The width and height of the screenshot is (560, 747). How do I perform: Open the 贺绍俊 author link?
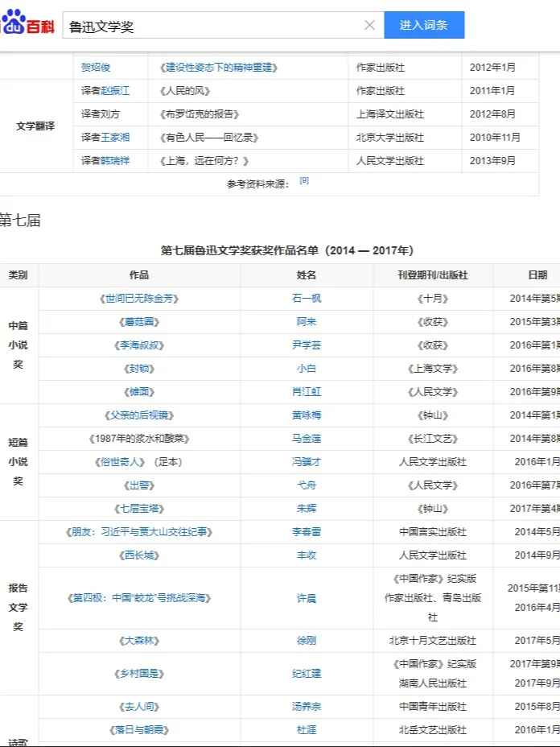(96, 68)
